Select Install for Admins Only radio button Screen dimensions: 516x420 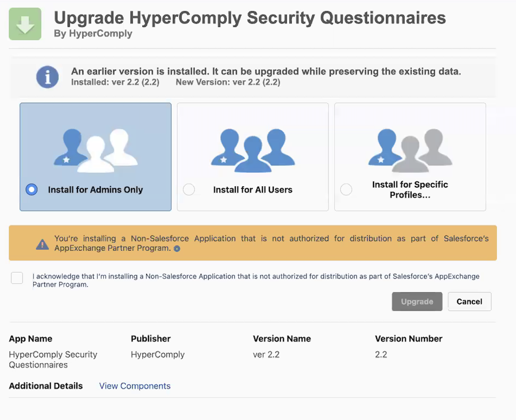32,189
